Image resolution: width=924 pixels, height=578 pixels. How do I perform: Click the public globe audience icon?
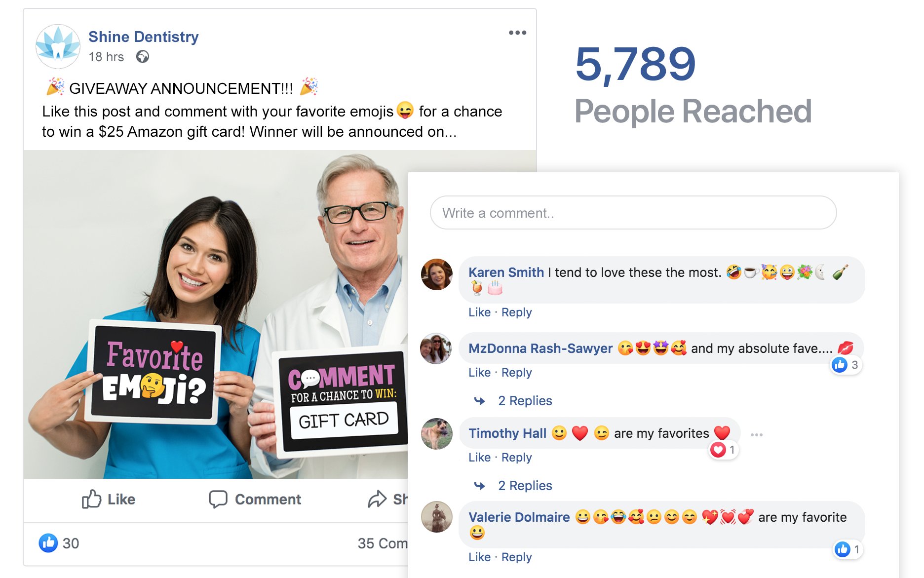pyautogui.click(x=143, y=57)
